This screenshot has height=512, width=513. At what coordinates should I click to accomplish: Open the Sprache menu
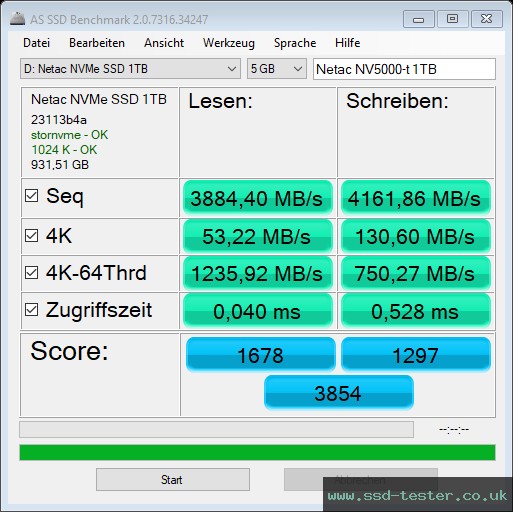point(295,43)
